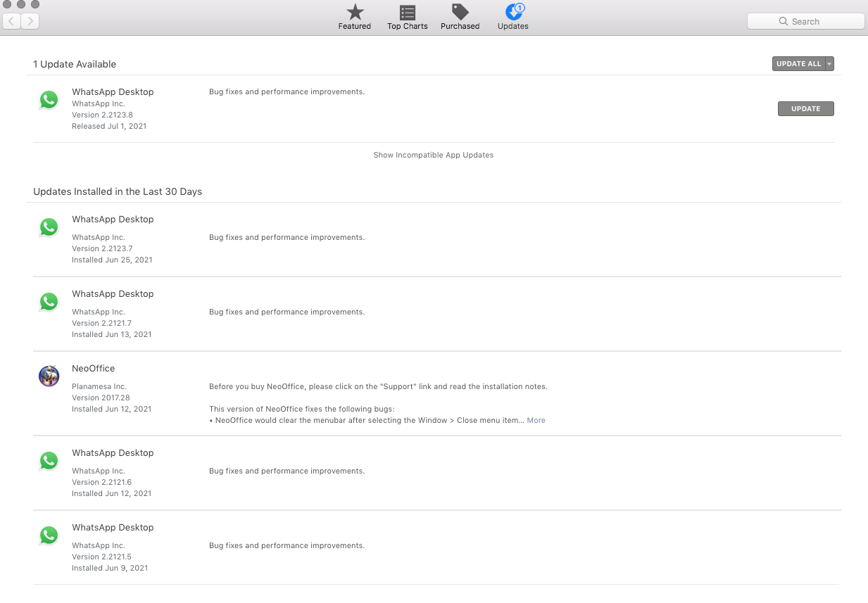Click the text Released Jul 1, 2021
868x603 pixels.
click(x=109, y=127)
